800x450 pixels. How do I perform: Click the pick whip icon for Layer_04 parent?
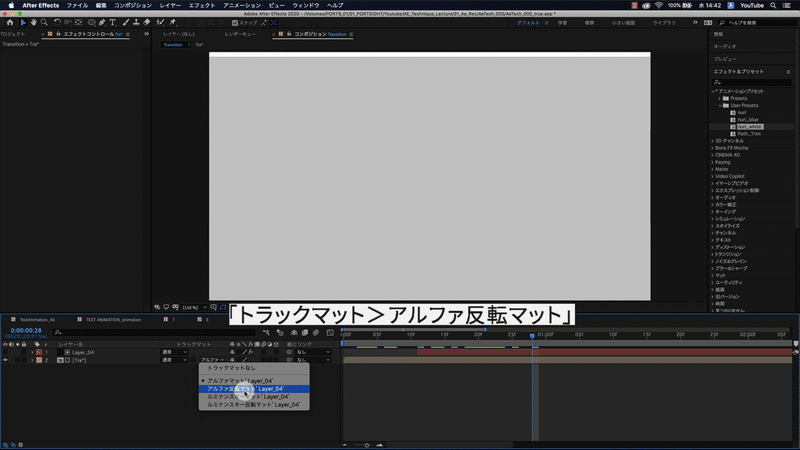pyautogui.click(x=289, y=352)
